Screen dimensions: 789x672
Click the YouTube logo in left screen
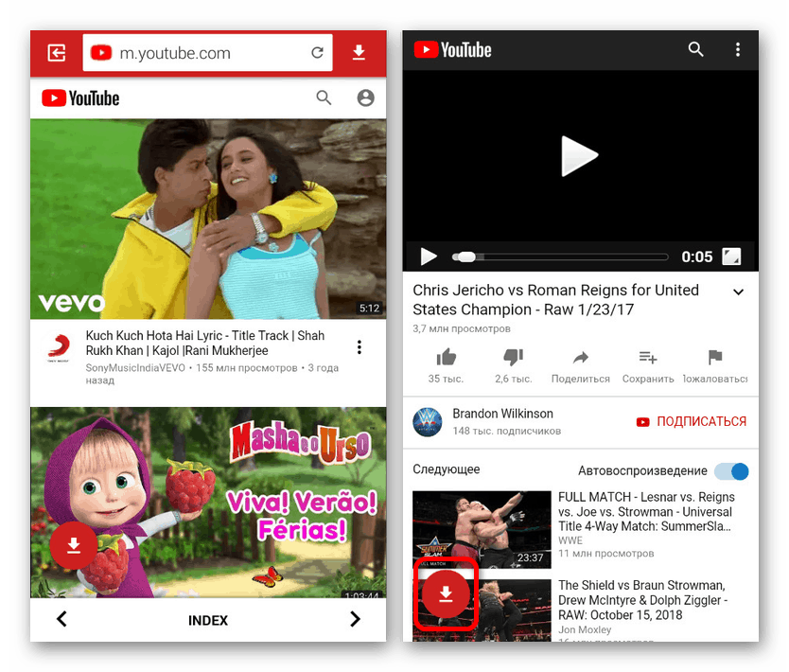tap(80, 98)
